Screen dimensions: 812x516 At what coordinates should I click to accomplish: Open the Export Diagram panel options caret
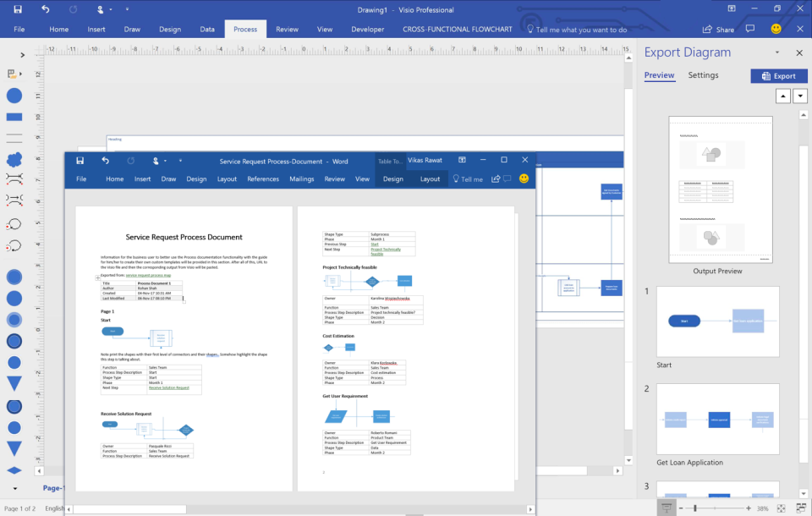tap(776, 52)
